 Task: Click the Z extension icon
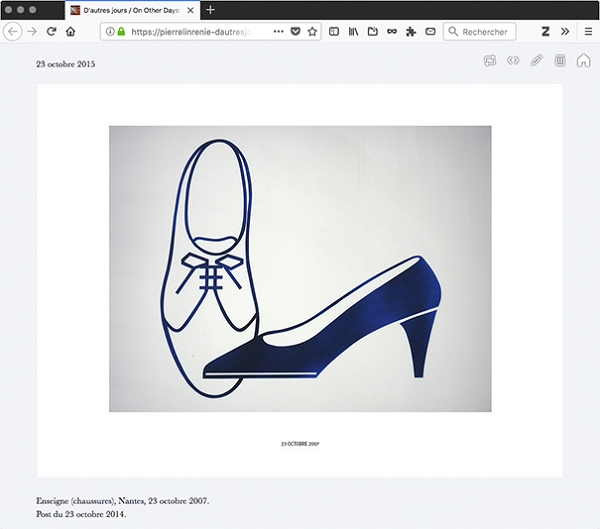pos(546,31)
